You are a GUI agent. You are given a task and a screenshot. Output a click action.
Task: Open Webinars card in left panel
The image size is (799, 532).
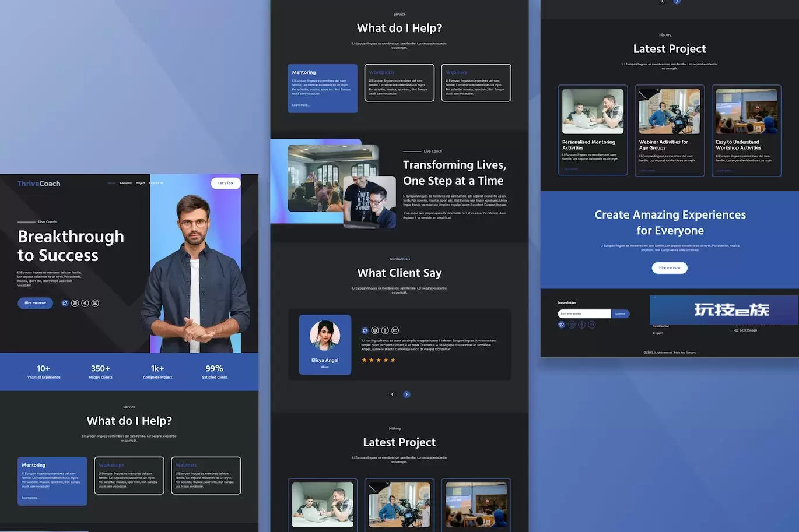coord(206,475)
